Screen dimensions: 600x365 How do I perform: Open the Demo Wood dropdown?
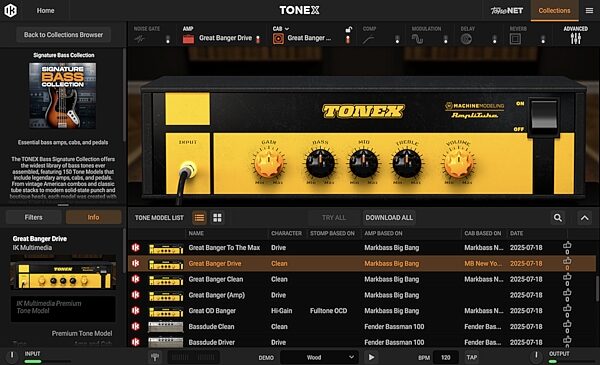pos(320,357)
